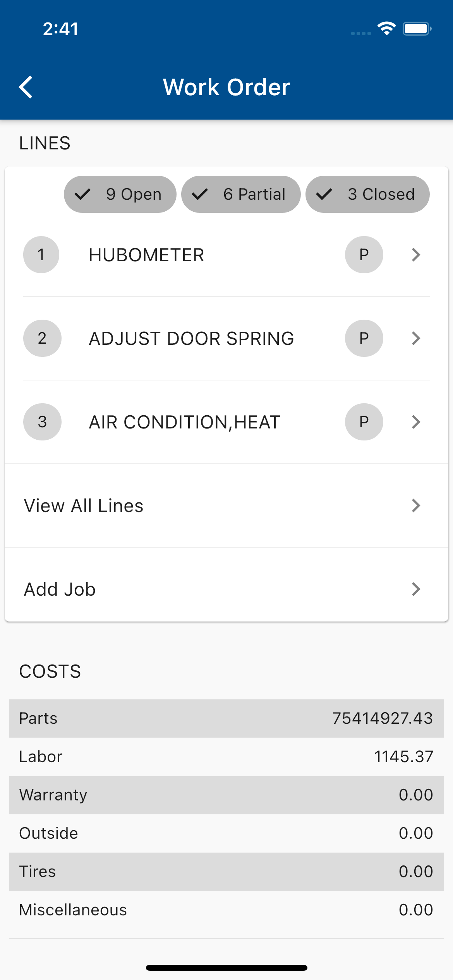Tap the P status badge for AIR CONDITION,HEAT
This screenshot has width=453, height=980.
pos(364,422)
